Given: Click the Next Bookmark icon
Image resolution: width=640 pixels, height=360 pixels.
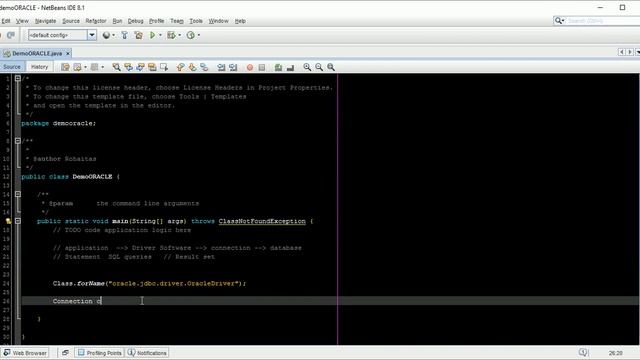Looking at the screenshot, I should click(x=192, y=67).
